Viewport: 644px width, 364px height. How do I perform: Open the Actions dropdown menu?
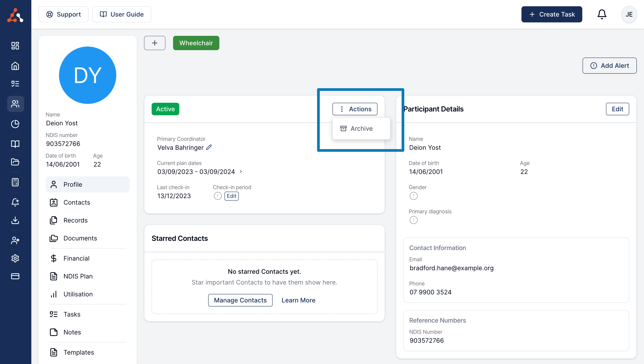(x=355, y=109)
